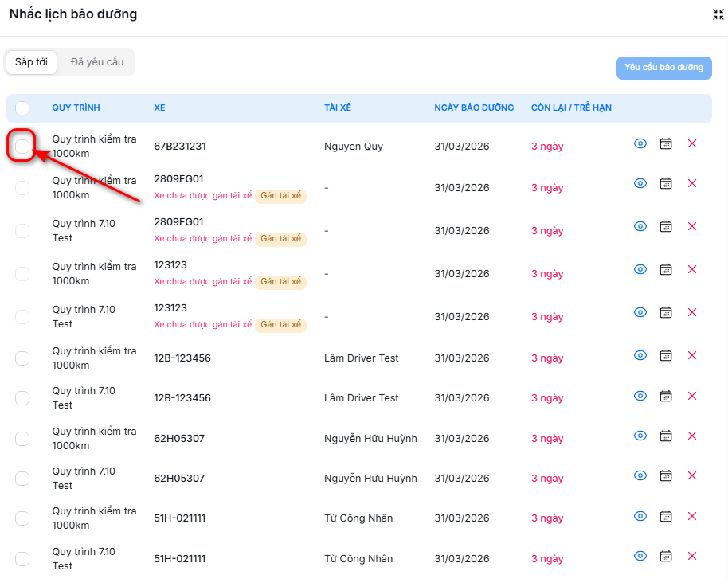Tick the checkbox for 62H05307 Quy trình 7.10 Test
Screen dimensions: 728x579
tap(22, 479)
